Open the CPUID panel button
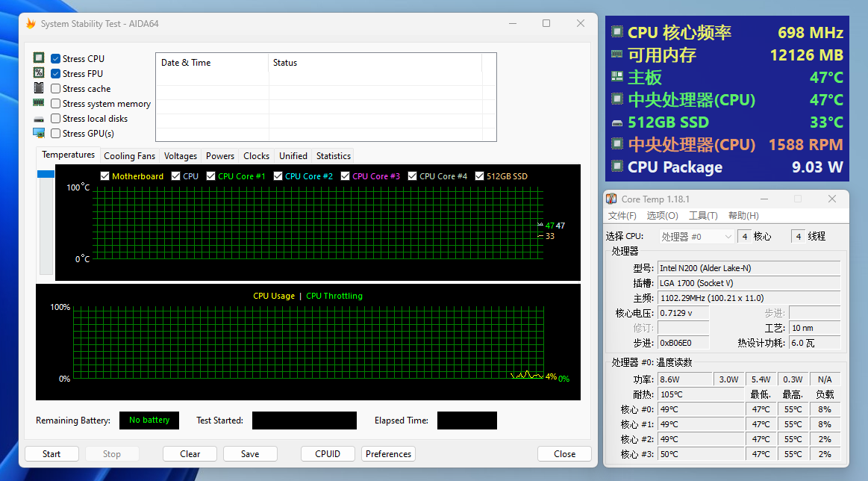This screenshot has width=868, height=481. pos(328,454)
